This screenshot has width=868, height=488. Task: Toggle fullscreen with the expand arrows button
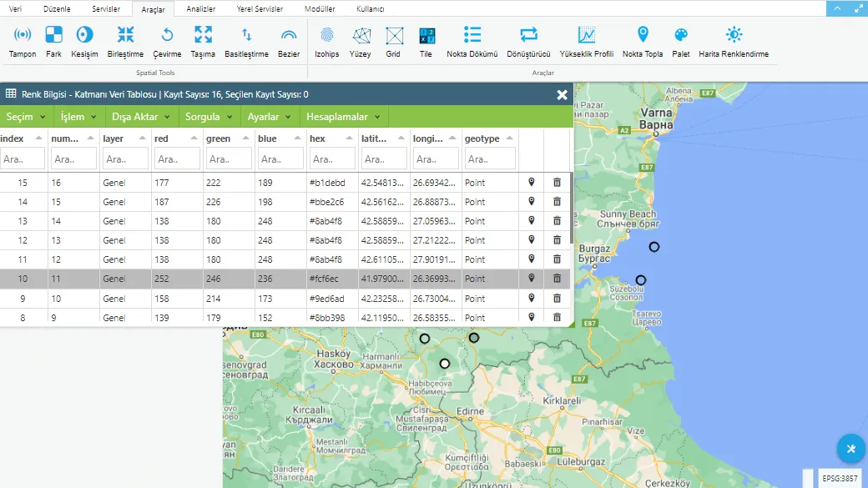(x=858, y=8)
